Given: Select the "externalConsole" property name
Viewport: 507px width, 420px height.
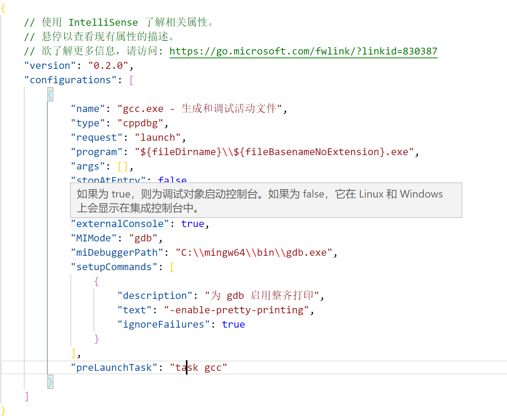Looking at the screenshot, I should click(119, 224).
